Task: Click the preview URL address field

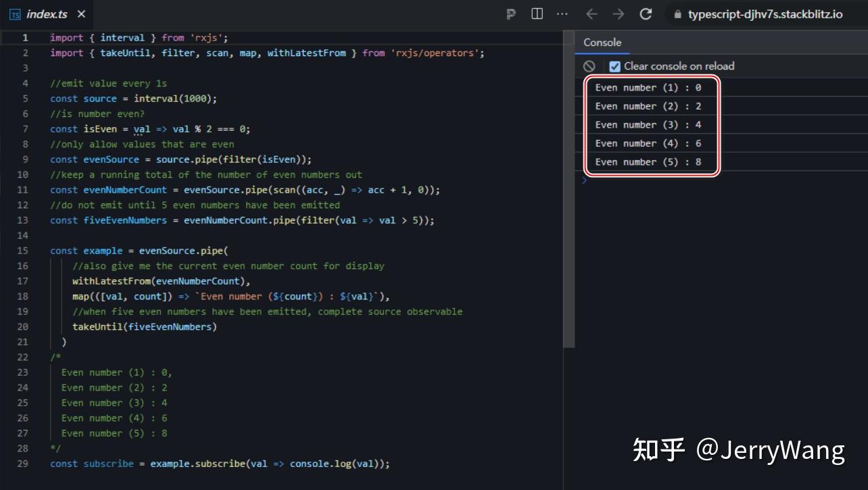Action: point(766,14)
